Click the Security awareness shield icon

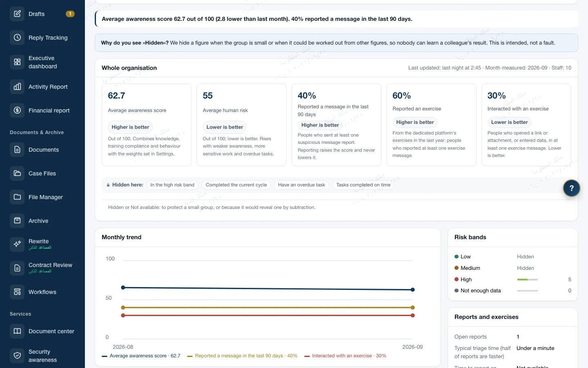click(x=17, y=356)
